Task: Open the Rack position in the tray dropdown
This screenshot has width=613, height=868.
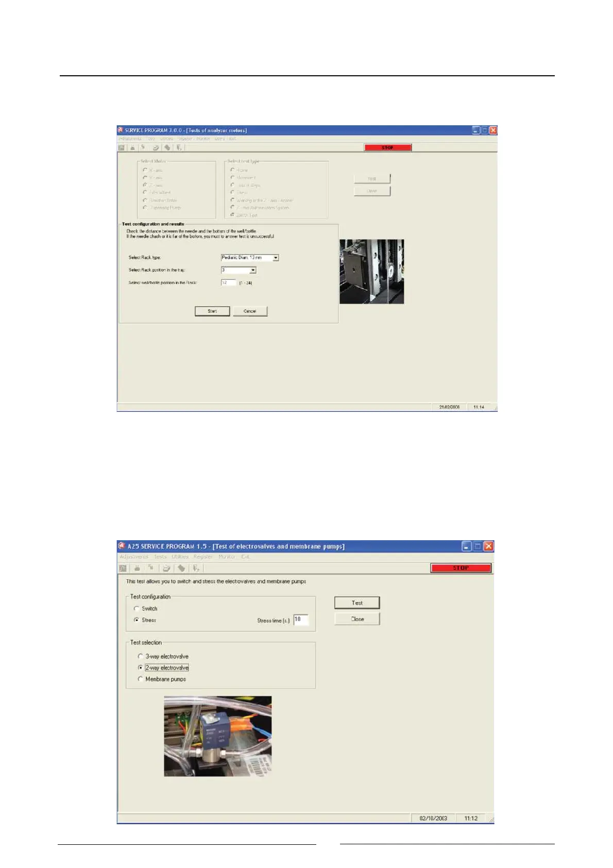Action: pos(253,270)
